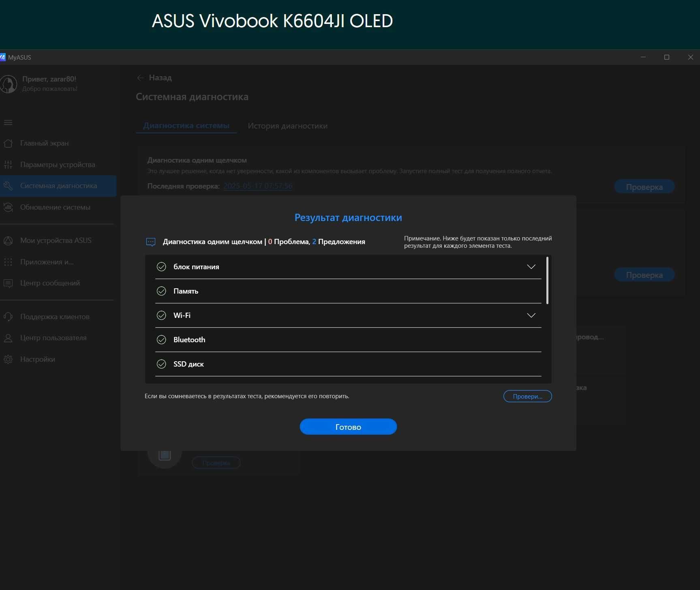This screenshot has height=590, width=700.
Task: Click the sliders icon beside Параметры устройства
Action: (x=8, y=165)
